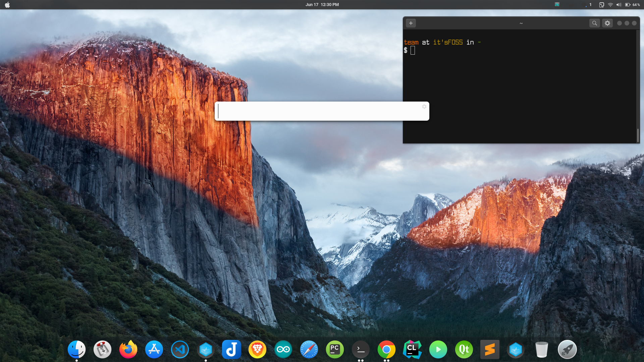Click the terminal search button
Viewport: 644px width, 362px height.
(594, 23)
